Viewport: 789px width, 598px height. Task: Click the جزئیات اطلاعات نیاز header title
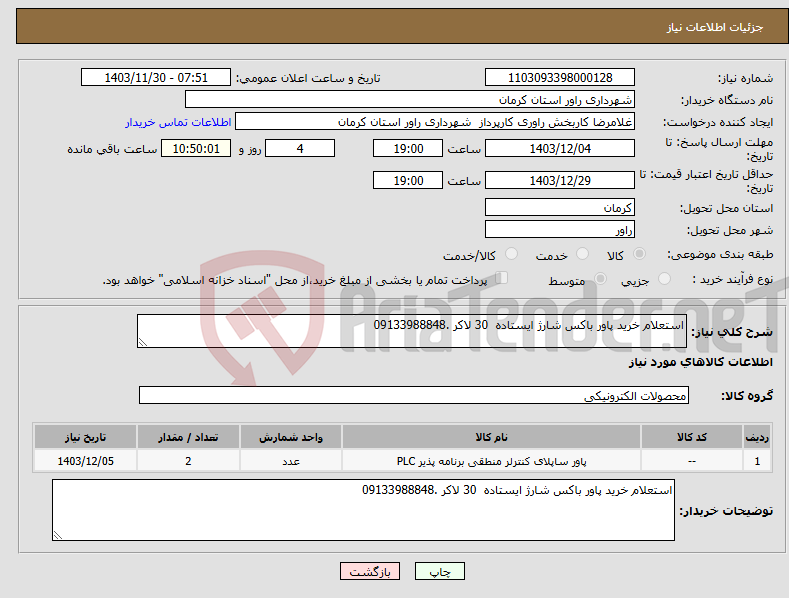point(715,27)
